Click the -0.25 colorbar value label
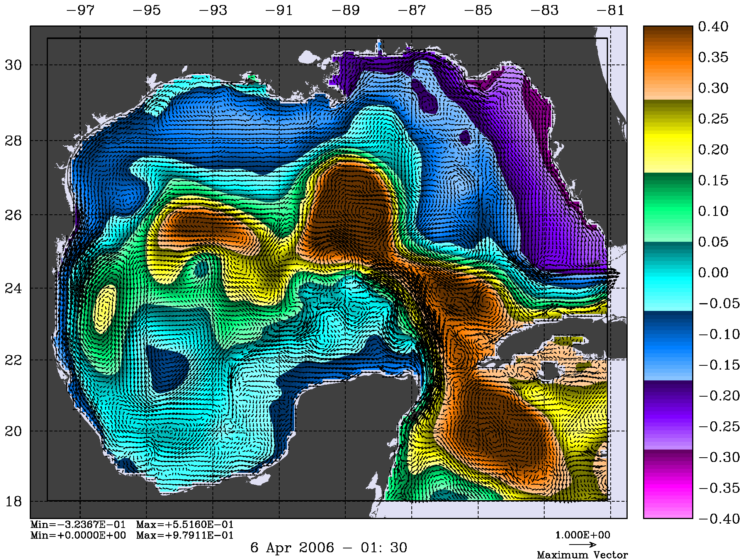Viewport: 747px width, 560px height. [719, 427]
